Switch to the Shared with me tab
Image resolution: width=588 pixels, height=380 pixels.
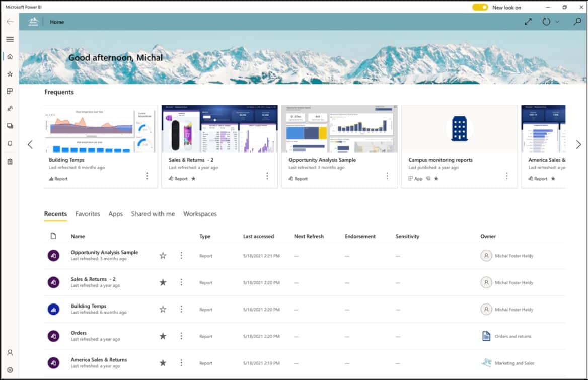coord(153,214)
